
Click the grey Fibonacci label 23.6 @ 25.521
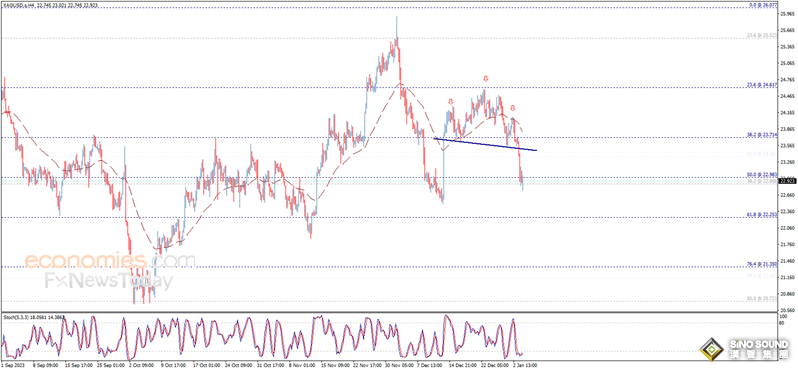(762, 35)
